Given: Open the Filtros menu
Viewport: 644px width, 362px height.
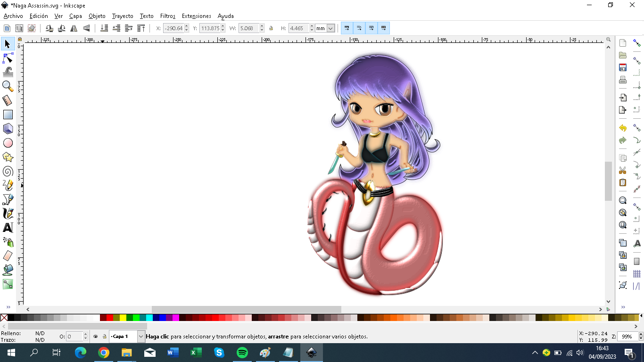Looking at the screenshot, I should (168, 16).
